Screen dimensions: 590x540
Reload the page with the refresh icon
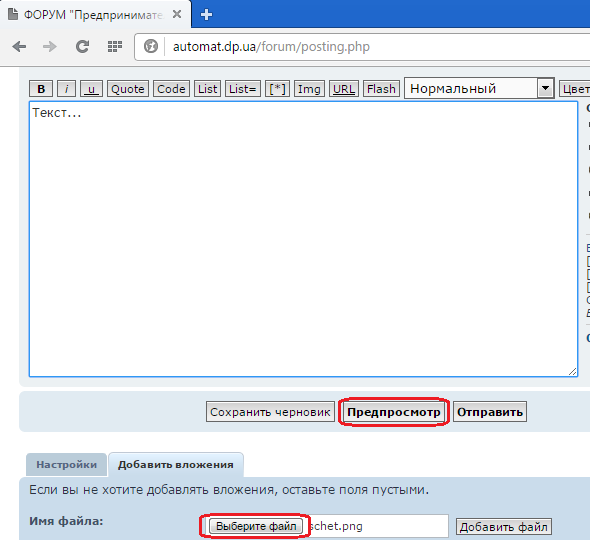coord(82,47)
